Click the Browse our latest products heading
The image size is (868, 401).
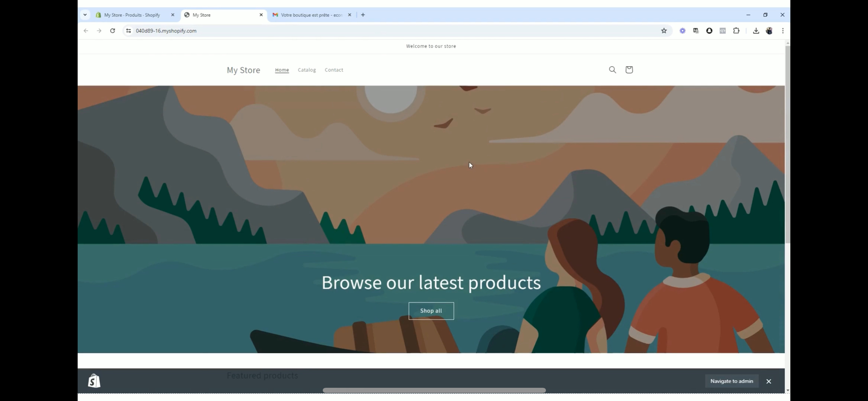point(431,283)
